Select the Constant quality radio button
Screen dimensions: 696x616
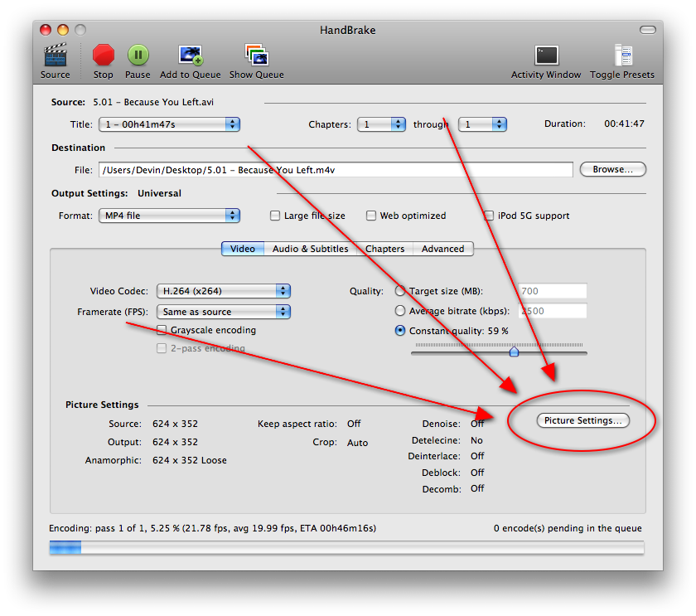400,331
